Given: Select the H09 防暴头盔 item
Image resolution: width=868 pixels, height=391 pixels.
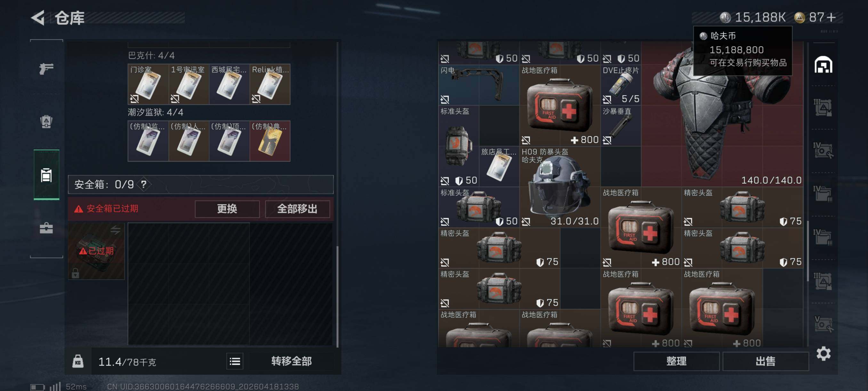Looking at the screenshot, I should pos(560,187).
